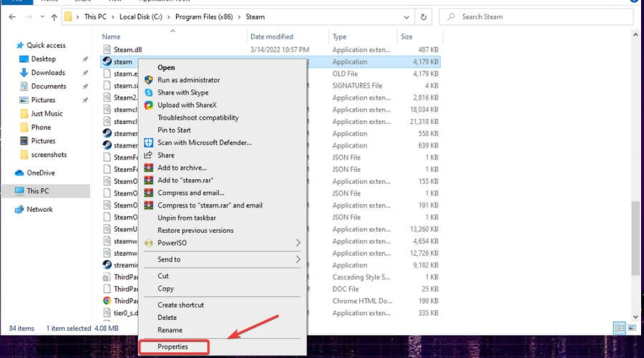Click into the Search Steam field
Viewport: 644px width, 358px height.
[x=537, y=17]
